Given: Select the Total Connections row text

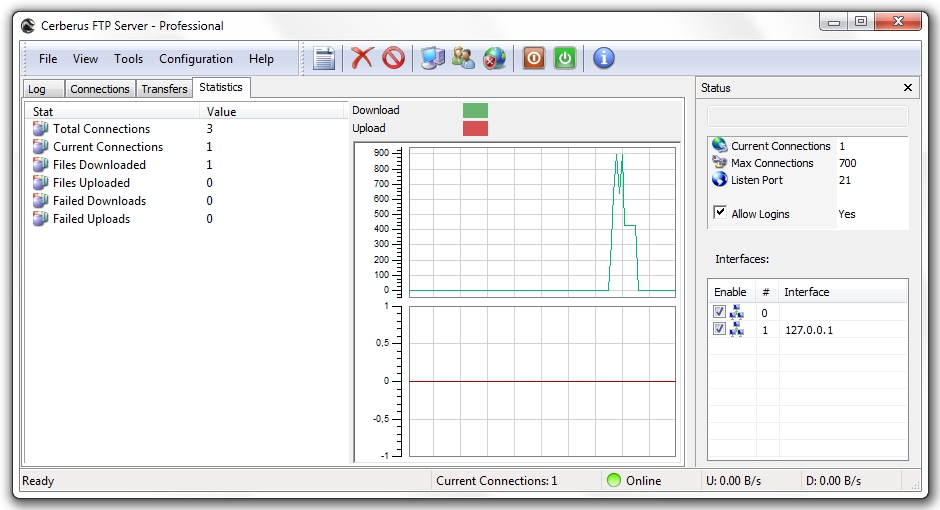Looking at the screenshot, I should pyautogui.click(x=101, y=129).
